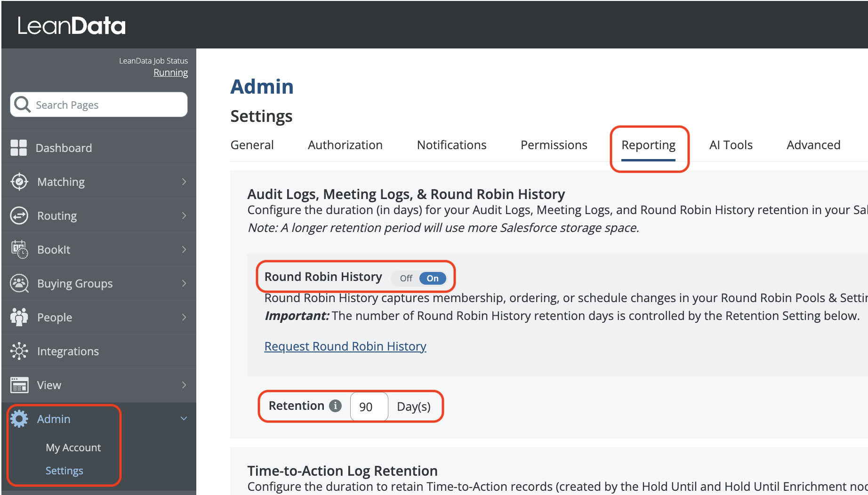This screenshot has height=495, width=868.
Task: Click the Running job status link
Action: point(170,72)
